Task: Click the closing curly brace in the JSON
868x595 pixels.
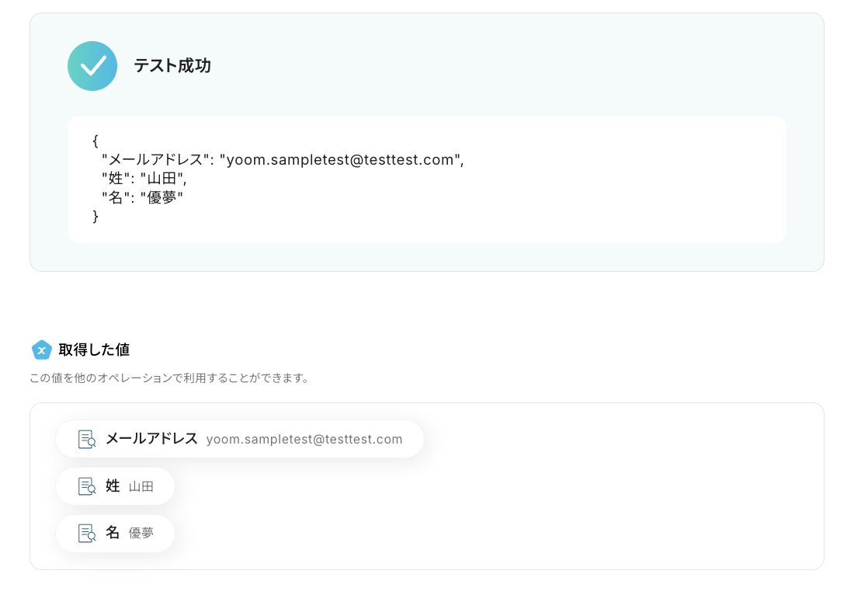Action: (x=95, y=216)
